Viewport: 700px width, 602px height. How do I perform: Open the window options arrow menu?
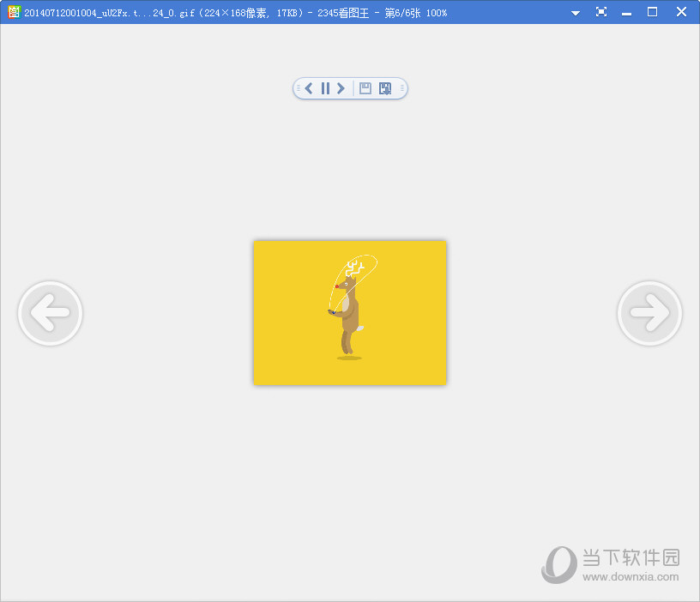[x=575, y=12]
